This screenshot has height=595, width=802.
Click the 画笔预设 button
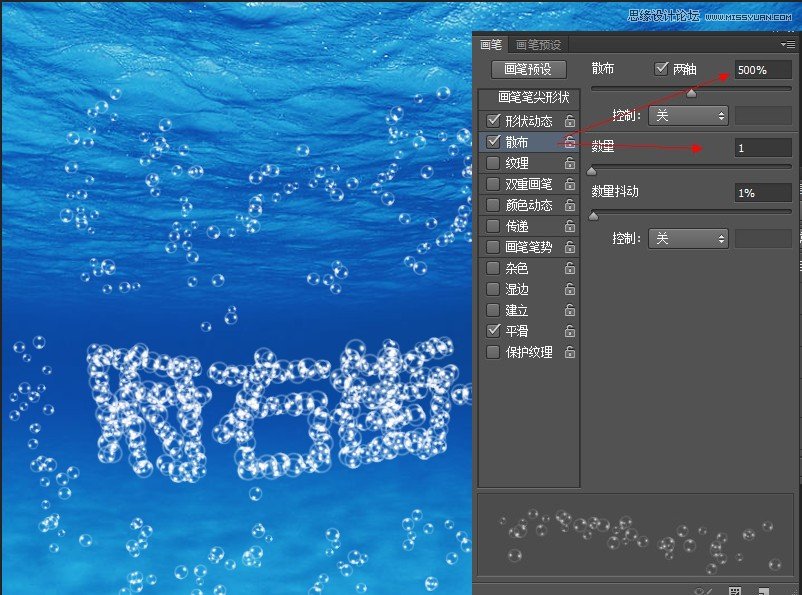pyautogui.click(x=529, y=69)
